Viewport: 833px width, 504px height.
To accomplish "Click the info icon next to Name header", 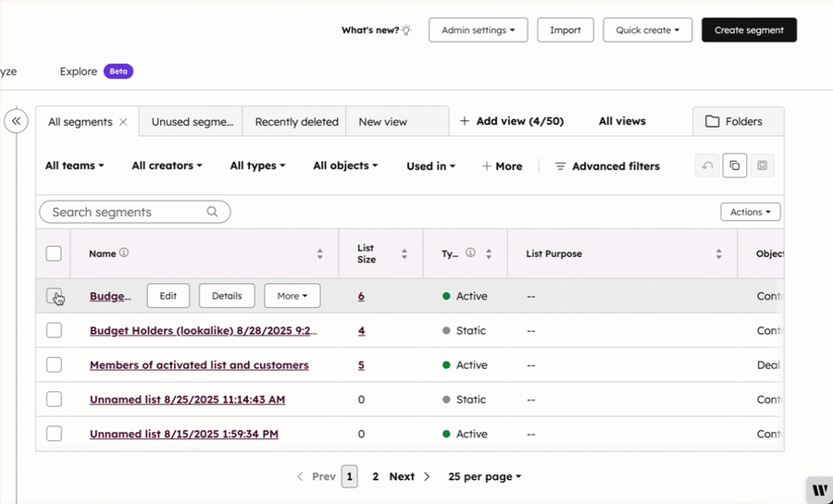I will [124, 253].
